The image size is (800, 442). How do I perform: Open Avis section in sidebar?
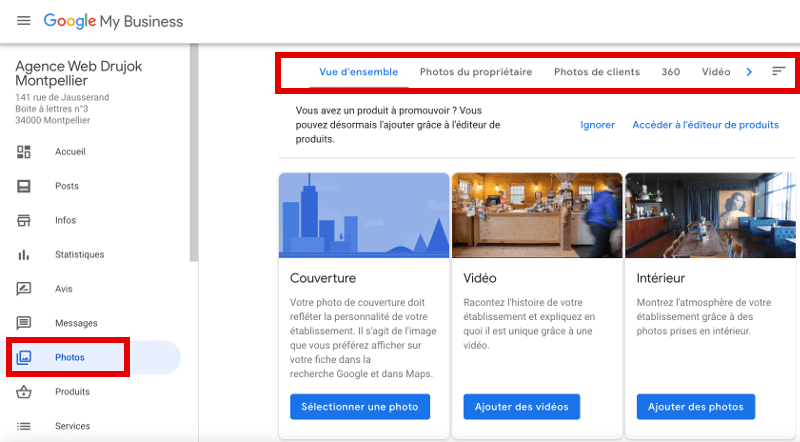(x=64, y=288)
